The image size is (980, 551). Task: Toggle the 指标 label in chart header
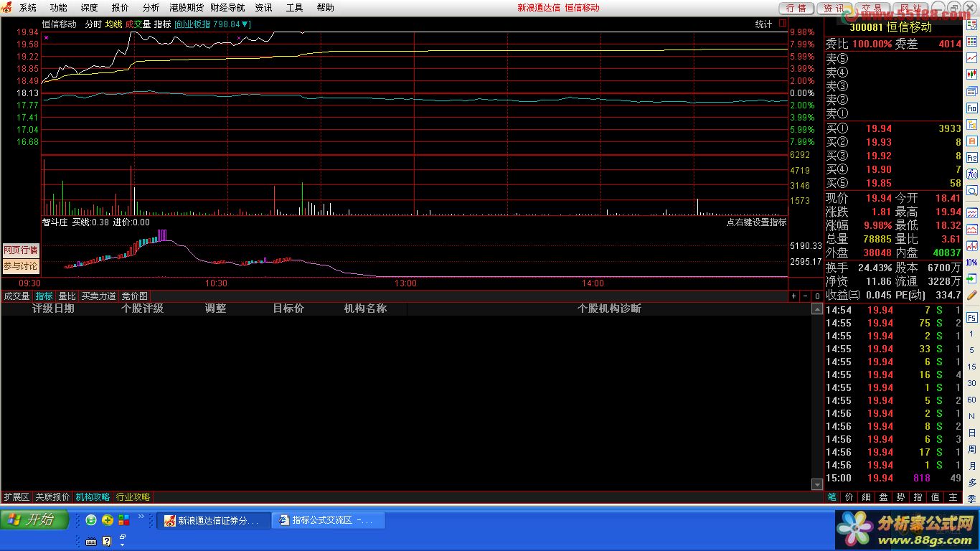pyautogui.click(x=163, y=24)
